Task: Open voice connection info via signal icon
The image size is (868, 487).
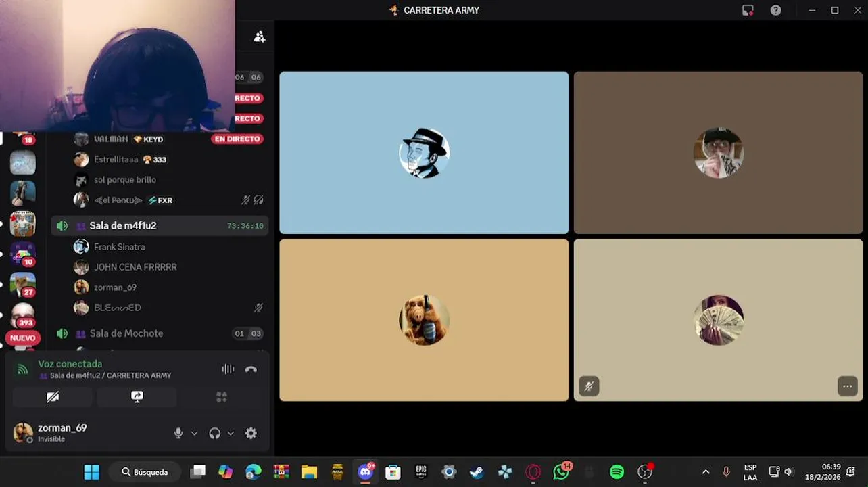Action: 23,369
